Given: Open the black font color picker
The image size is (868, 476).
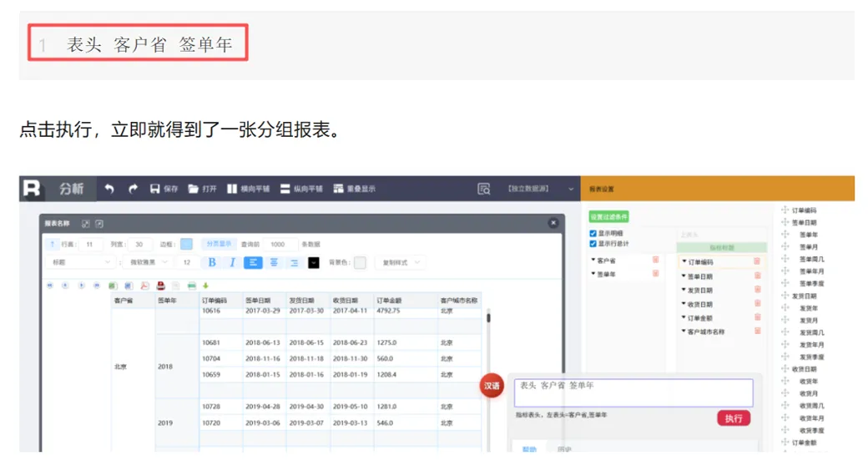Looking at the screenshot, I should 313,263.
